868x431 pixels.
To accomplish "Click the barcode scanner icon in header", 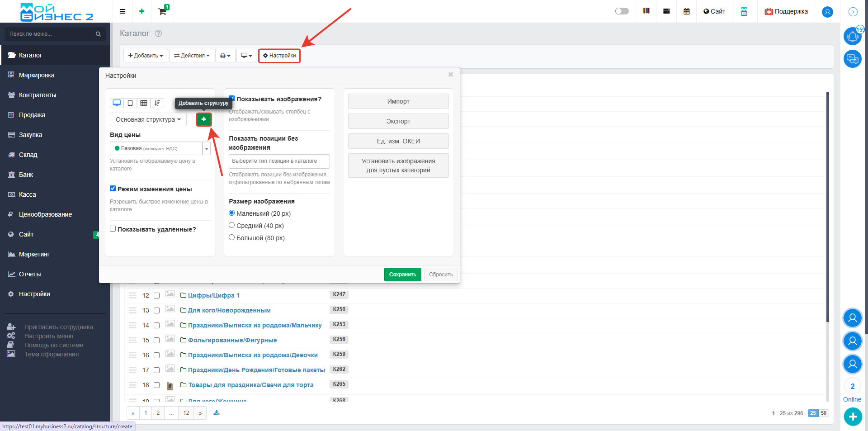I will point(646,11).
